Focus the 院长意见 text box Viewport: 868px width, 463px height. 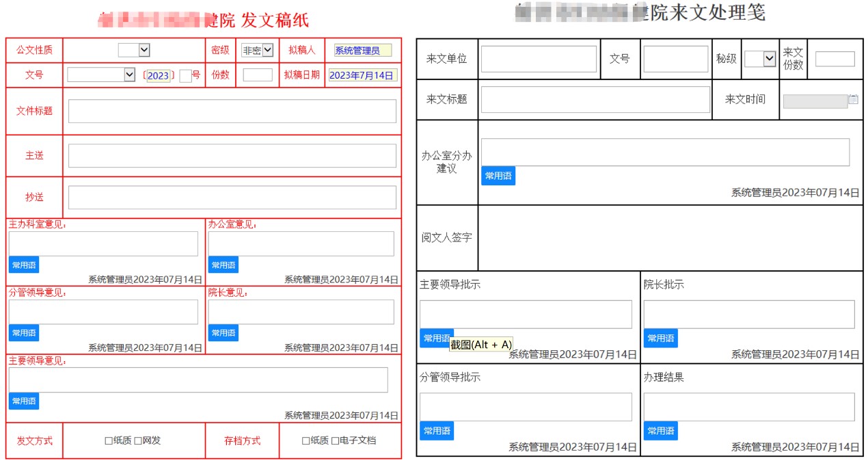pos(301,312)
